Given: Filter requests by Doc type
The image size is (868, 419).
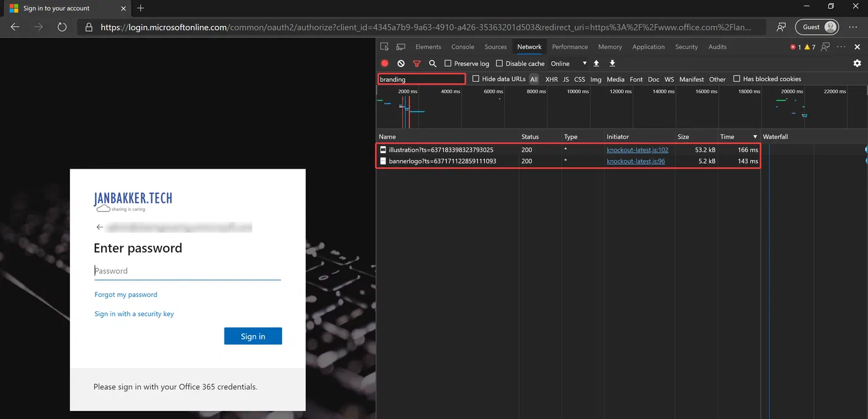Looking at the screenshot, I should tap(653, 79).
